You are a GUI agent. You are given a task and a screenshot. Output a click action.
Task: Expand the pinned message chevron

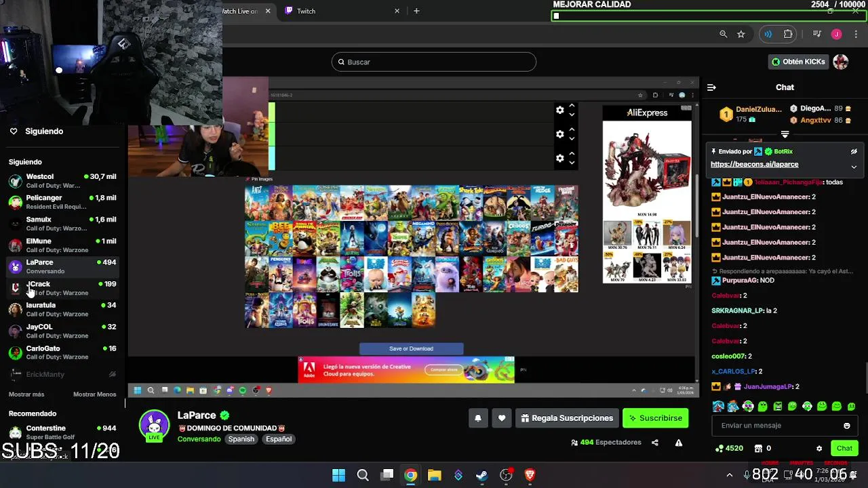(854, 167)
